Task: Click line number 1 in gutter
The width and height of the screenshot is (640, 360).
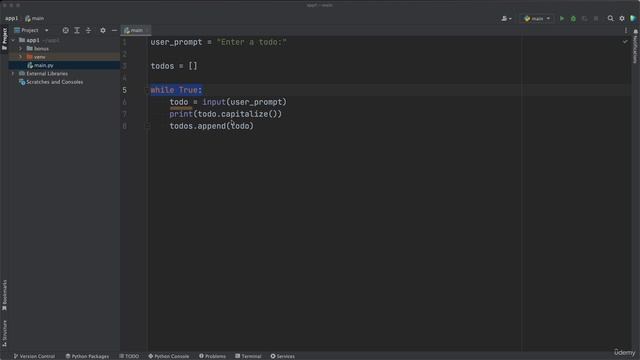Action: point(124,42)
